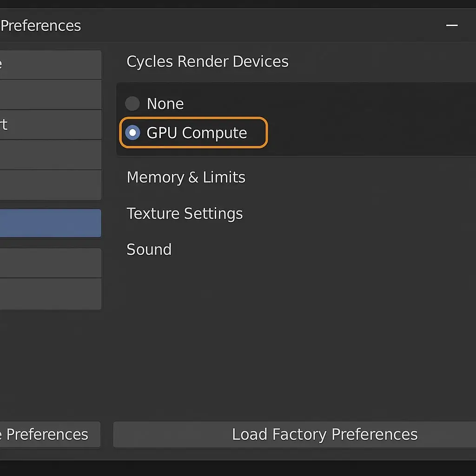Click the Load Factory Preferences button
Image resolution: width=476 pixels, height=476 pixels.
click(x=294, y=435)
